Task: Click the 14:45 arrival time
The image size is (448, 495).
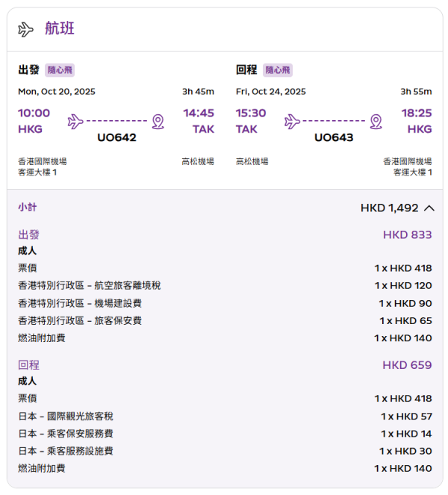Action: click(x=199, y=113)
